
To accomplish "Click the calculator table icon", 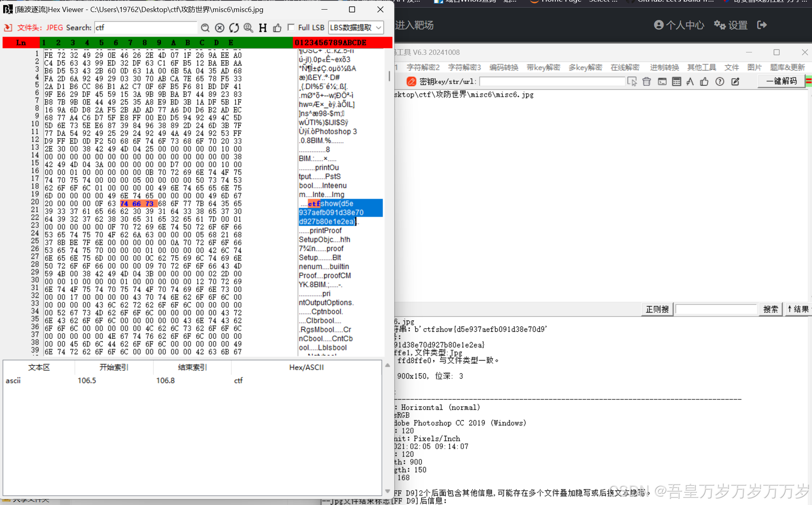I will click(x=676, y=82).
